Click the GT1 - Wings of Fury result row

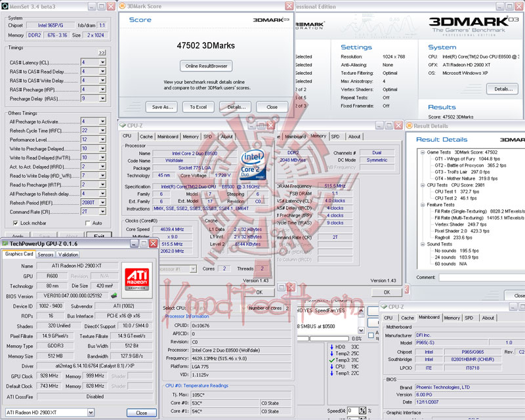click(x=467, y=159)
